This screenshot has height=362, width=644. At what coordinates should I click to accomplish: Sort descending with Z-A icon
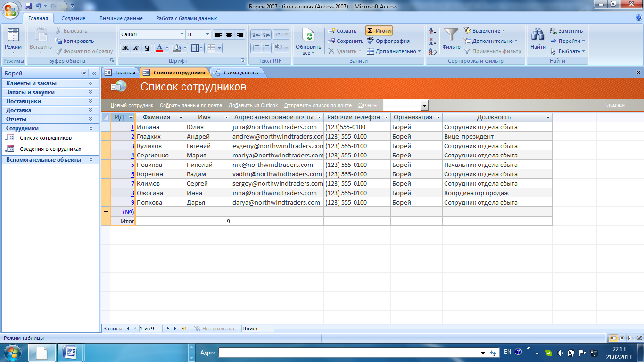(x=433, y=41)
